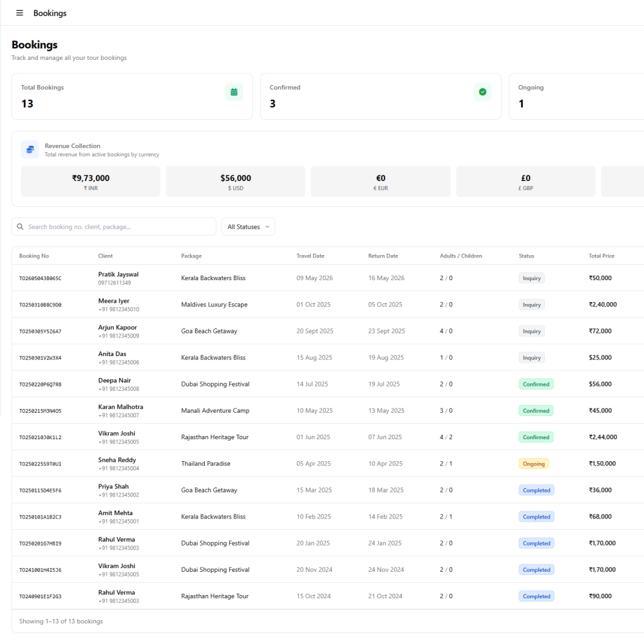This screenshot has width=644, height=644.
Task: Click the coins icon beside Revenue Collection
Action: point(30,149)
